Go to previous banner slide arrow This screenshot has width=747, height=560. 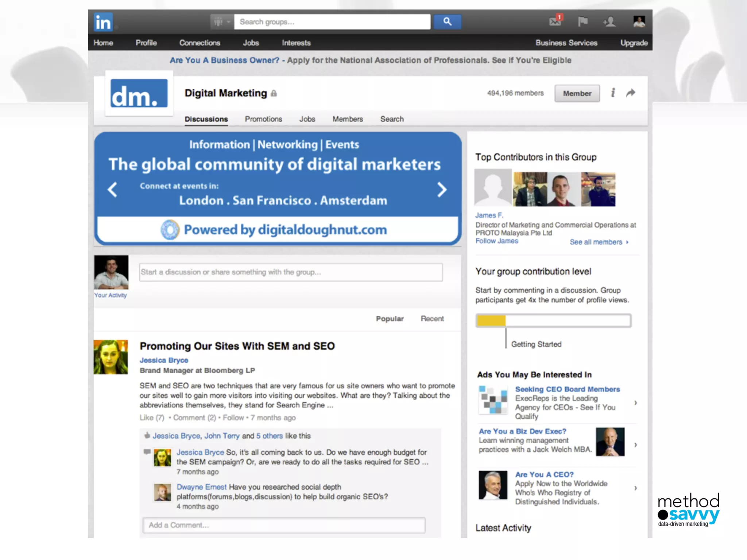point(113,190)
